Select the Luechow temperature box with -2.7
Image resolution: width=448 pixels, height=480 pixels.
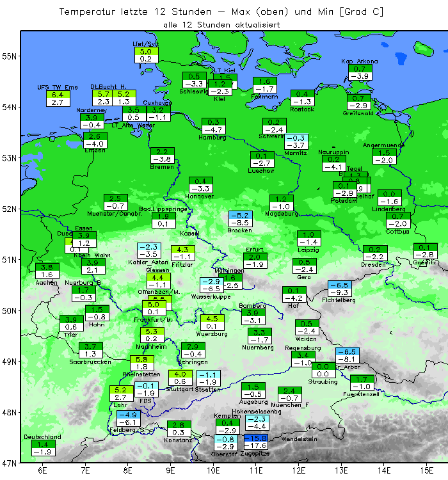[x=262, y=159]
